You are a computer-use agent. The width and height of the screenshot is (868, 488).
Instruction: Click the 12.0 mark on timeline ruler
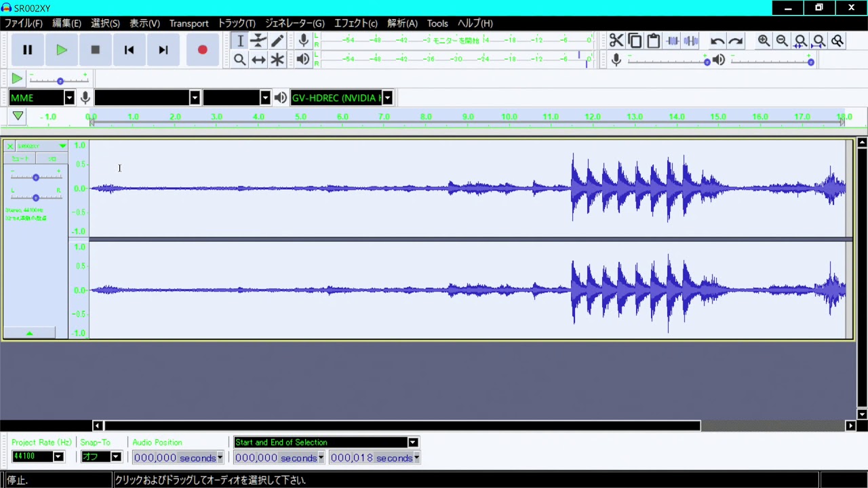point(592,117)
